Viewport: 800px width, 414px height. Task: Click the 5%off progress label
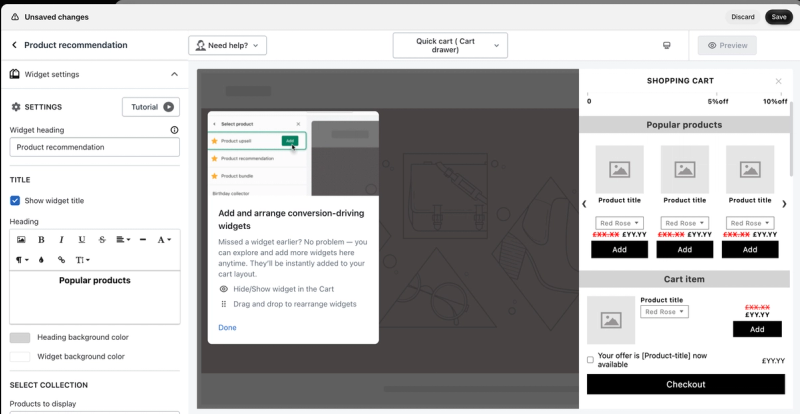point(717,102)
